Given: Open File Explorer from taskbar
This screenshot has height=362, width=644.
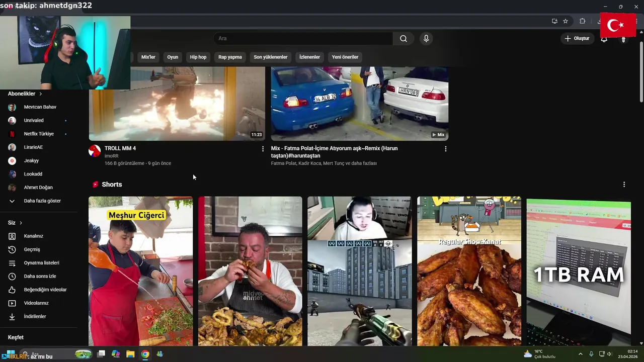Looking at the screenshot, I should (130, 354).
